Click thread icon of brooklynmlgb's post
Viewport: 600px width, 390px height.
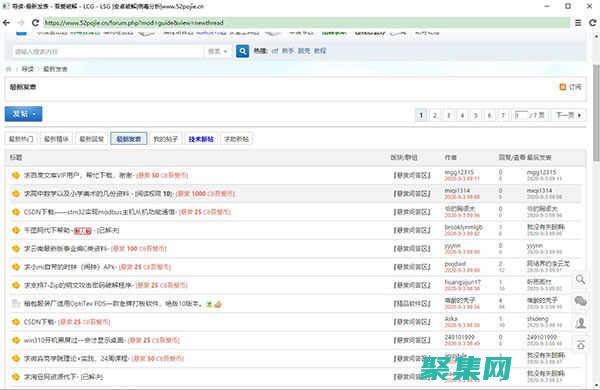click(x=16, y=230)
